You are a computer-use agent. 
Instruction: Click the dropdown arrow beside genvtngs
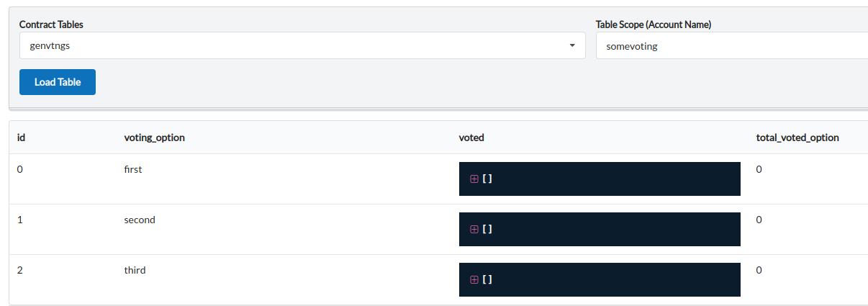(x=572, y=45)
